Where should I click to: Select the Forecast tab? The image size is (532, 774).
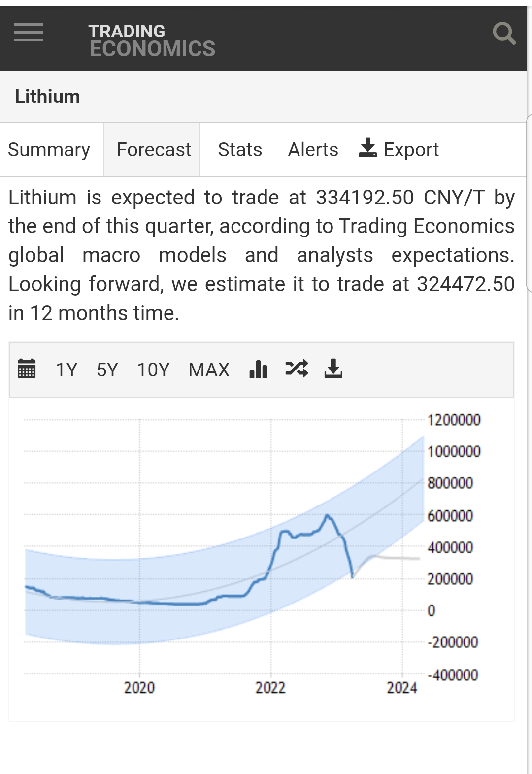154,150
